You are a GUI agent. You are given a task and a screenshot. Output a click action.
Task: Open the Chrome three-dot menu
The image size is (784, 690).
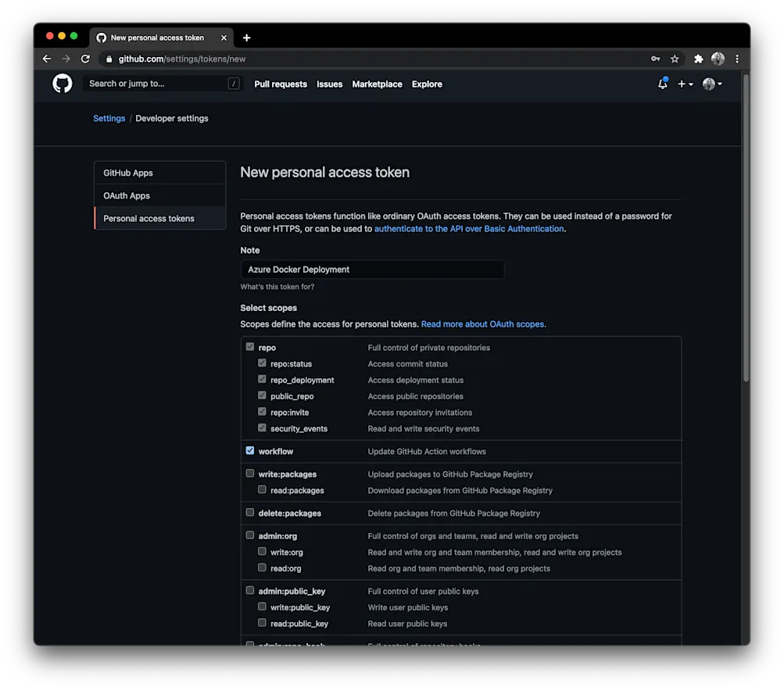737,59
